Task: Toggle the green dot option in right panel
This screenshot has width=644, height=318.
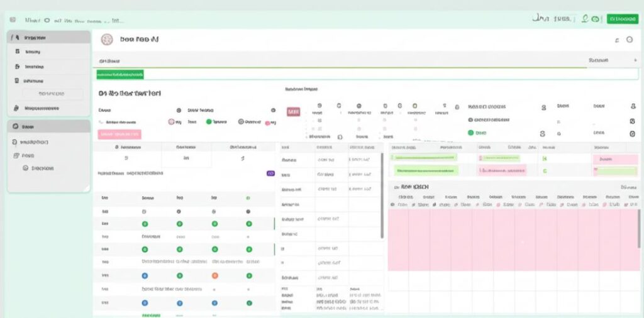Action: [470, 133]
